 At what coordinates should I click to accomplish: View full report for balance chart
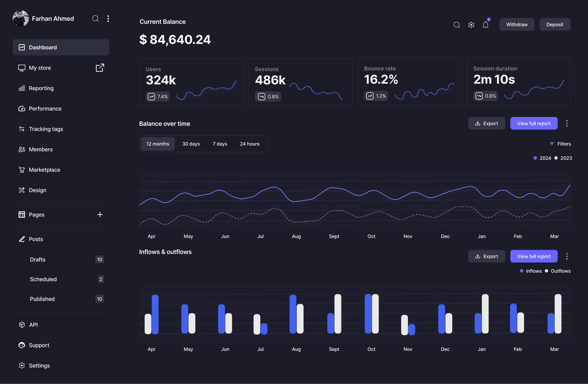pos(534,123)
